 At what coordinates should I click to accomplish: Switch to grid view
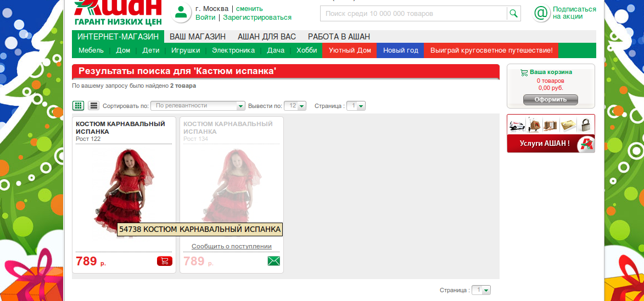78,106
